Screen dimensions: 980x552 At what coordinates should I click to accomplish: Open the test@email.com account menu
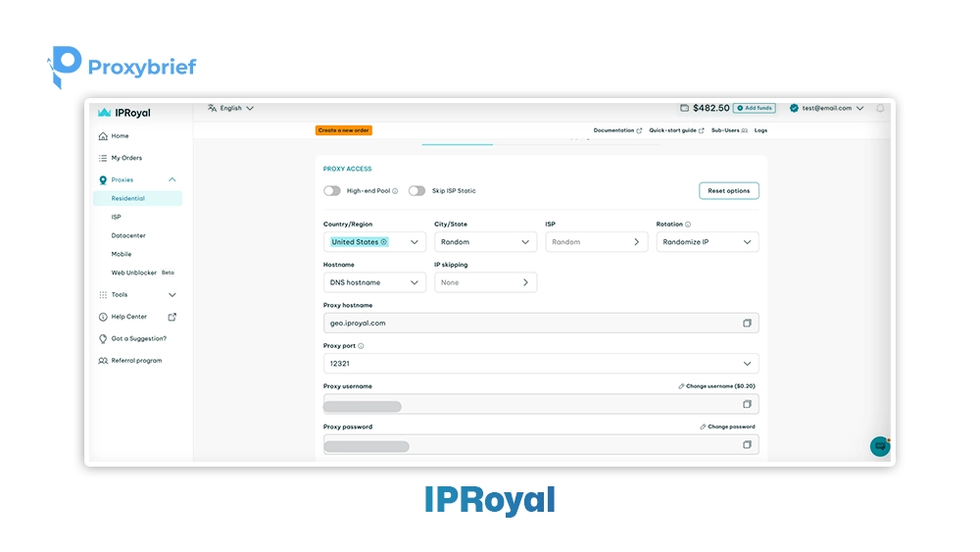[x=827, y=108]
